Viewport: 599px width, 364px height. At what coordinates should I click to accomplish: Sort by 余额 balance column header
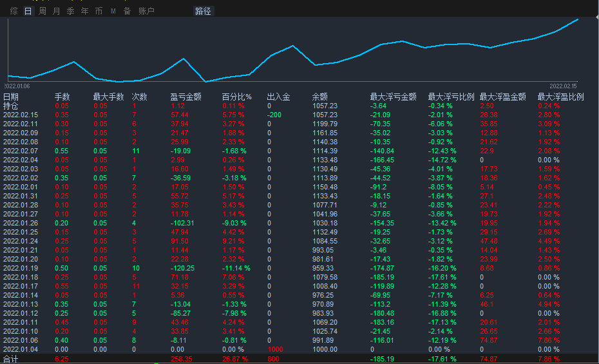[320, 97]
